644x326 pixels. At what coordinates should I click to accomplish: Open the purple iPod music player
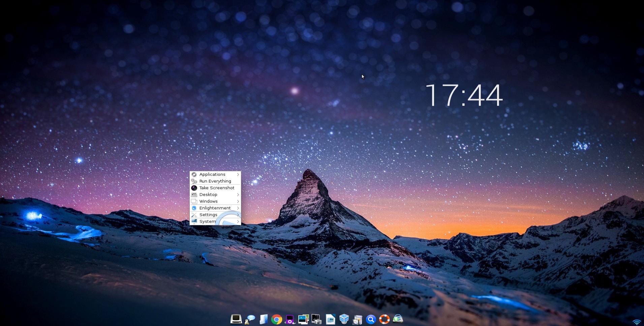(x=290, y=319)
